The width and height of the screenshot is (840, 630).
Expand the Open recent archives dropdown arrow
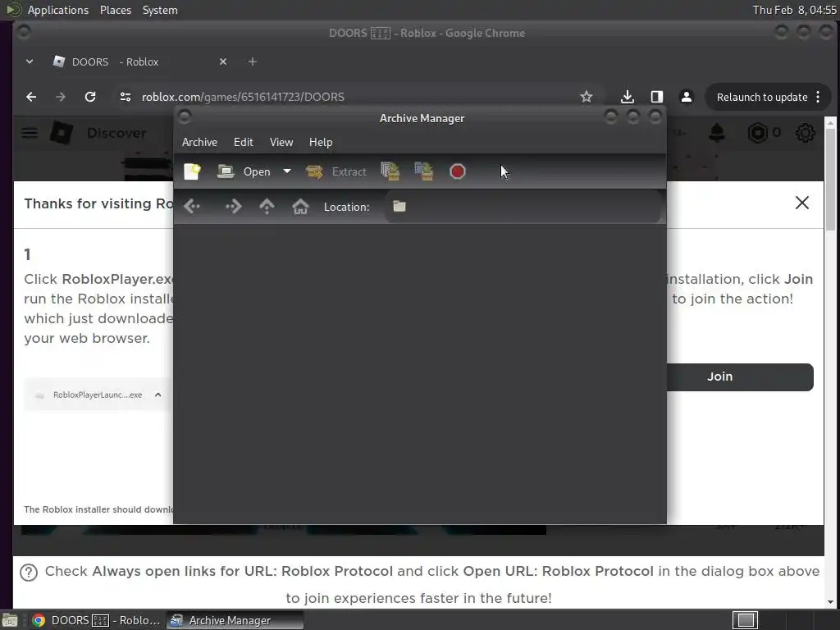287,171
